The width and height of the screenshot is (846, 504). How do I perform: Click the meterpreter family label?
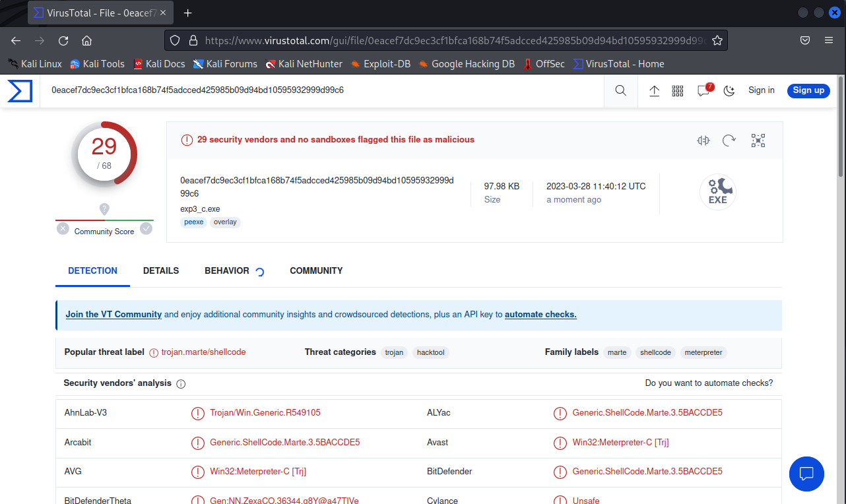click(703, 352)
